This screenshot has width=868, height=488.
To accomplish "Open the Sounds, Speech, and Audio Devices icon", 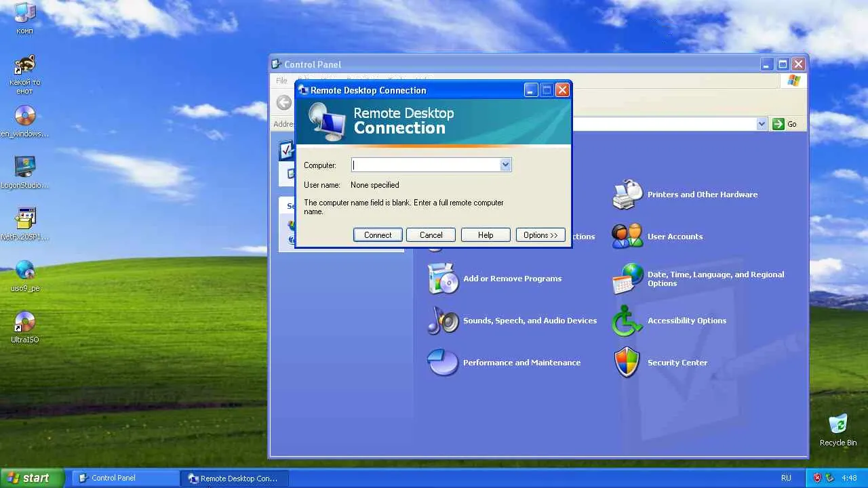I will point(443,321).
